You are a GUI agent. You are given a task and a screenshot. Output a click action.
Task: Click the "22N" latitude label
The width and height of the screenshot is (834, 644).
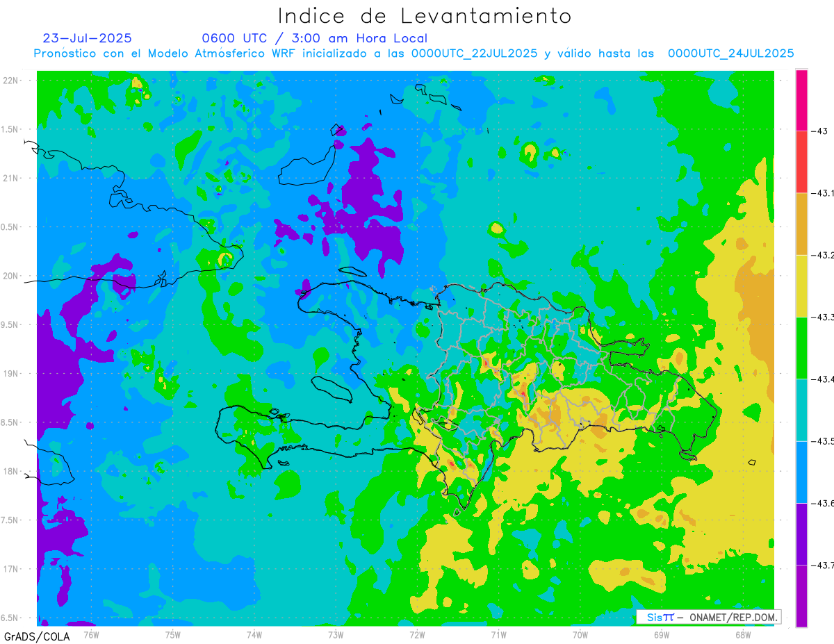[11, 81]
